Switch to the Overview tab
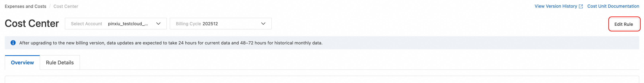The height and width of the screenshot is (83, 644). pos(22,63)
